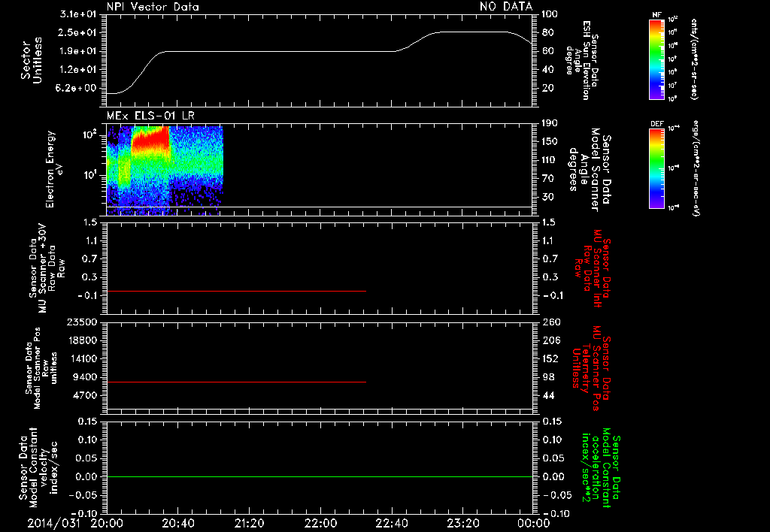Click the 'MEx ELS-01 LR' panel title

click(x=150, y=116)
